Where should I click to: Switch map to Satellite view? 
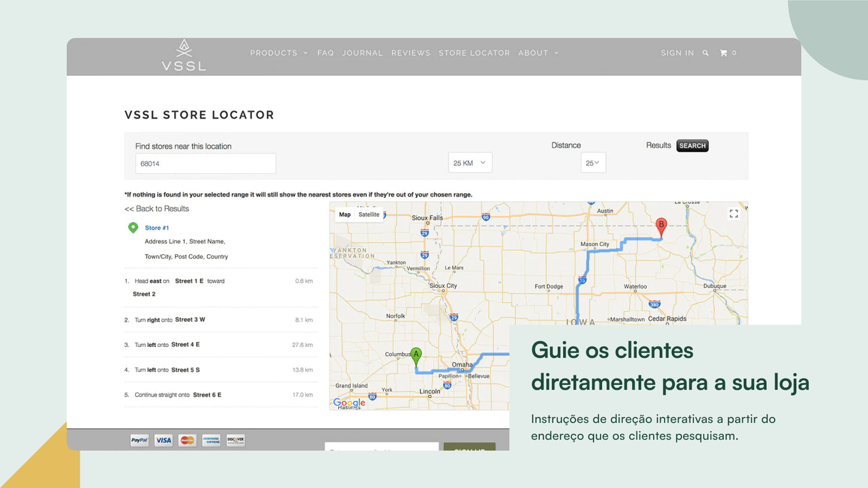click(x=369, y=214)
